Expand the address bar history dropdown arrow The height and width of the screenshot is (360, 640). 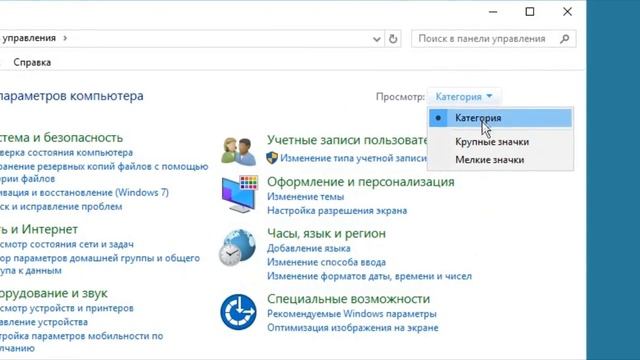tap(376, 39)
